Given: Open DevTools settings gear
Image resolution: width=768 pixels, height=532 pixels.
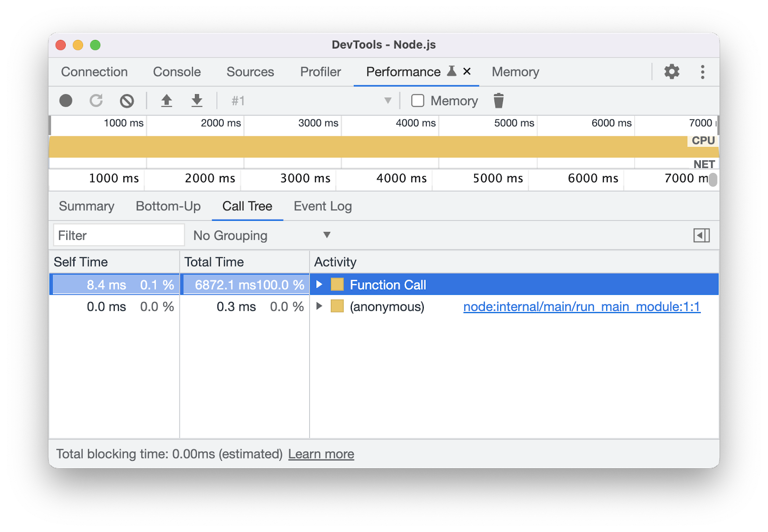Looking at the screenshot, I should pyautogui.click(x=672, y=72).
